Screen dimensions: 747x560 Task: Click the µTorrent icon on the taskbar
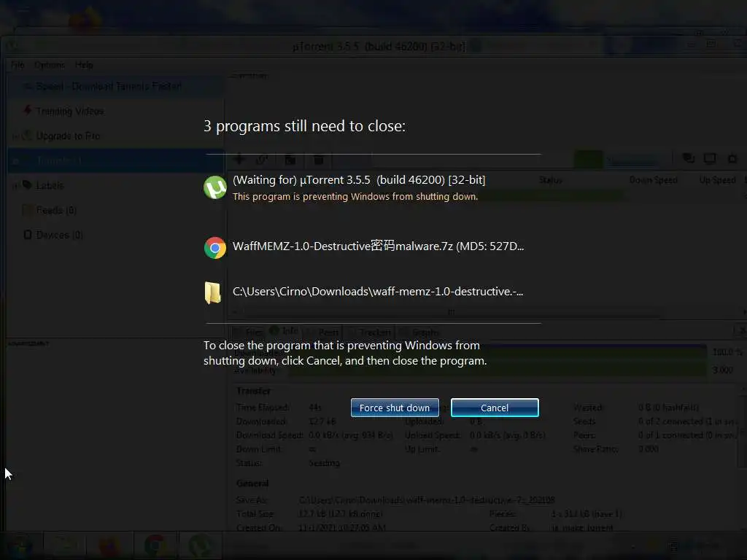(200, 545)
